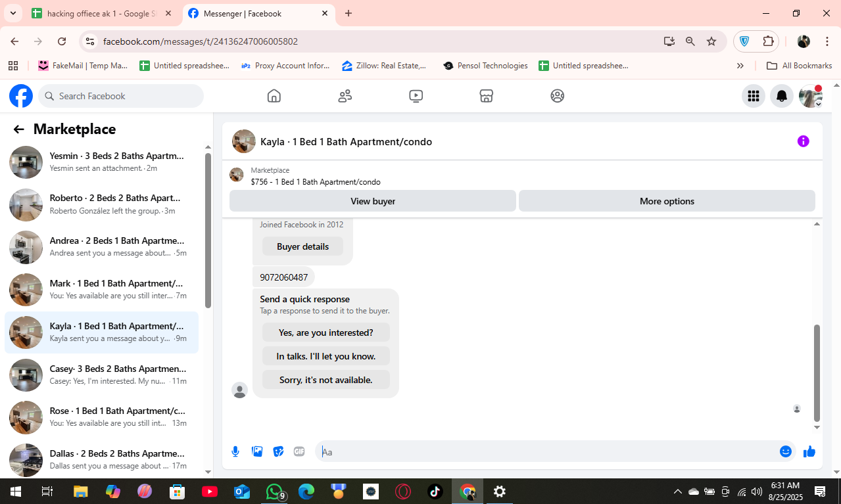Image resolution: width=841 pixels, height=504 pixels.
Task: Click Kayla's avatar in chat header
Action: pyautogui.click(x=244, y=141)
